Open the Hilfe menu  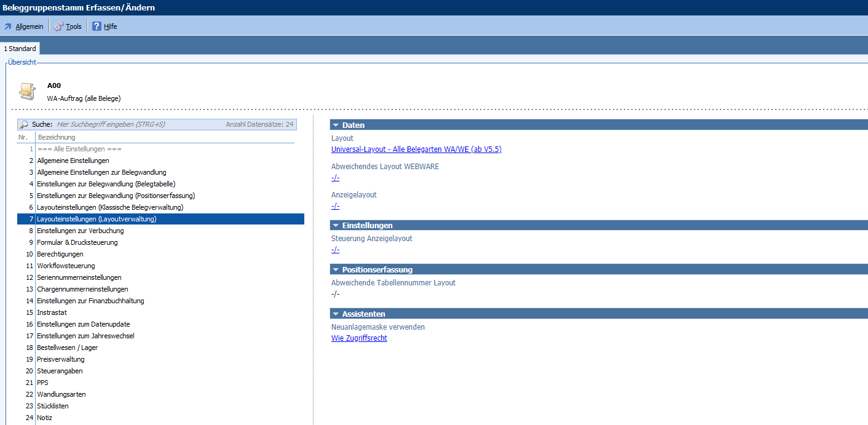[x=110, y=26]
